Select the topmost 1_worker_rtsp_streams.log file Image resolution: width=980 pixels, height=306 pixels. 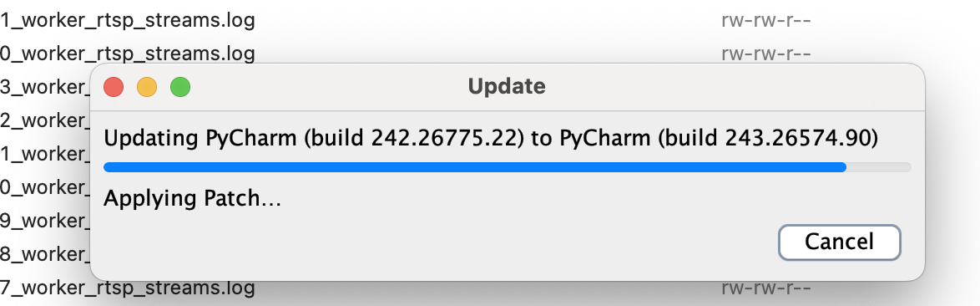[128, 21]
